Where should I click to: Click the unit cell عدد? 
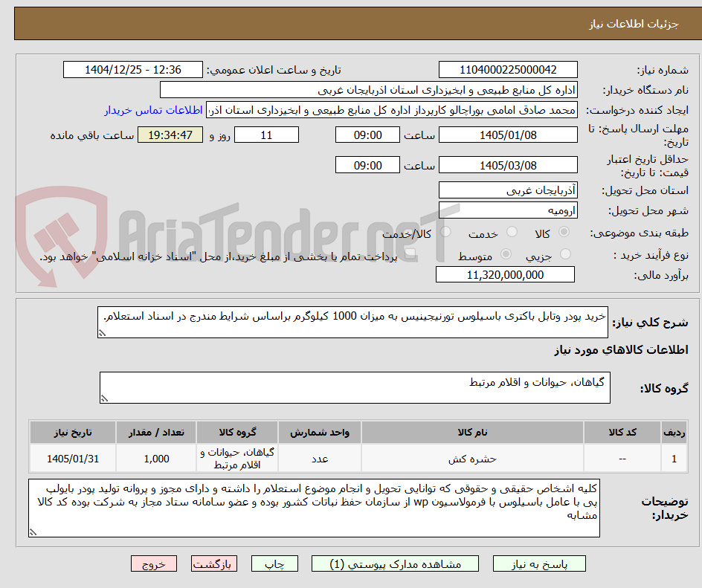click(x=320, y=459)
